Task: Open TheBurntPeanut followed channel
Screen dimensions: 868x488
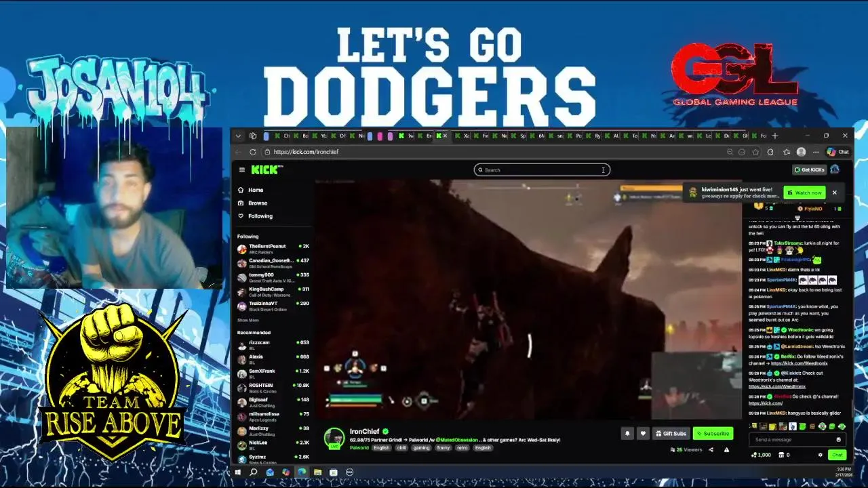Action: [273, 249]
